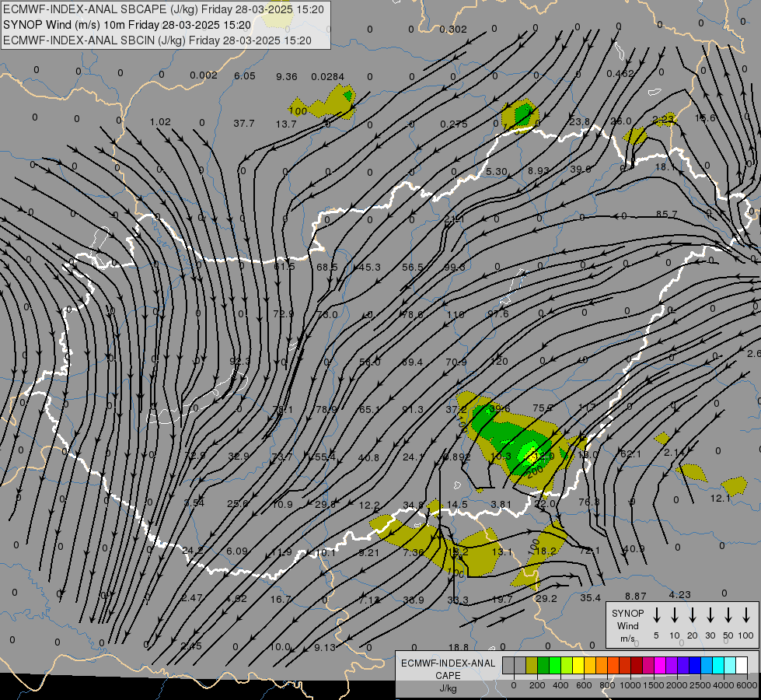Pick the deep blue CAPE legend swatch
761x700 pixels.
[694, 666]
